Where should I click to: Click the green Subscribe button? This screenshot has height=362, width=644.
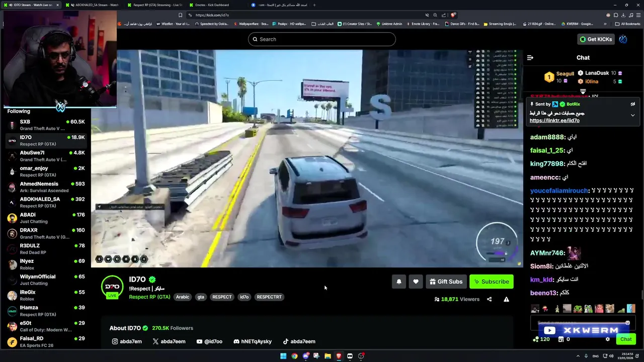(x=491, y=282)
